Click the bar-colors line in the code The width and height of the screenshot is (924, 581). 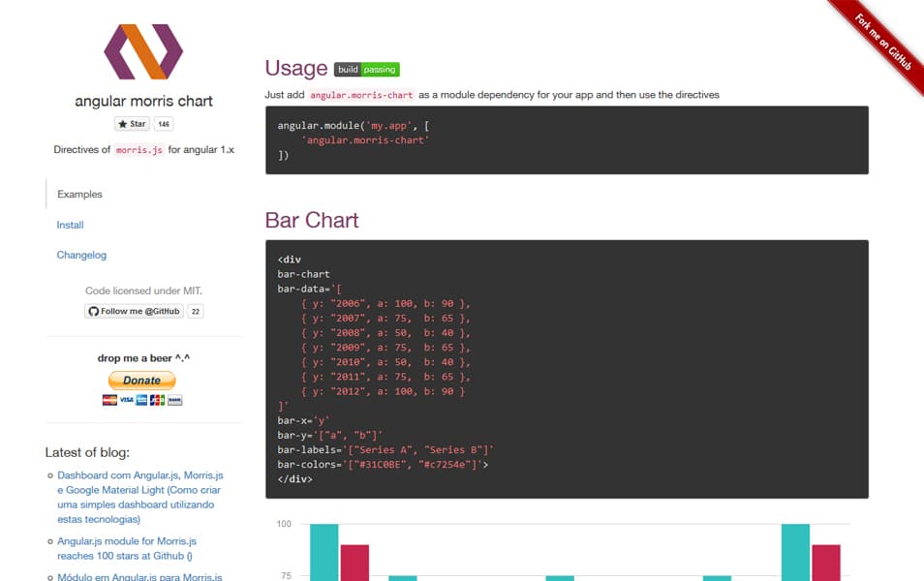pos(383,465)
